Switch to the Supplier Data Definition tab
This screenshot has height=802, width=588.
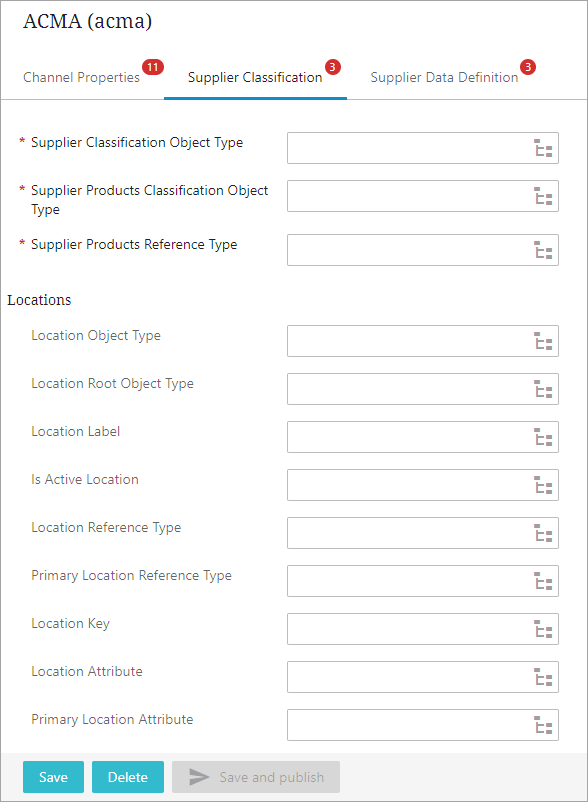point(444,77)
